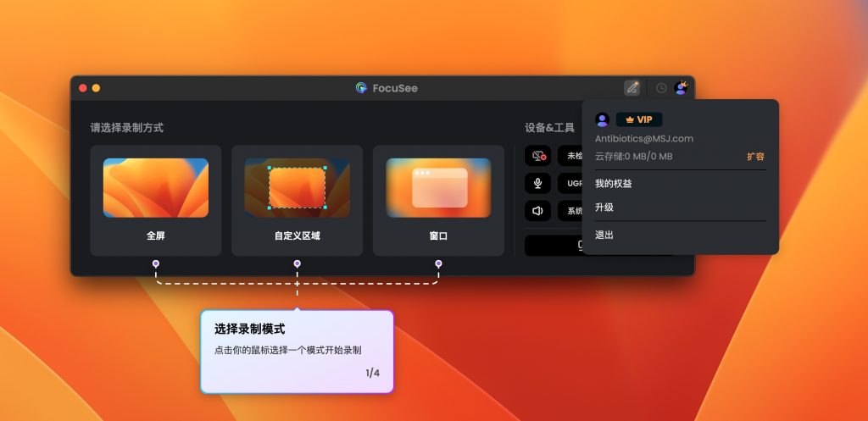Image resolution: width=868 pixels, height=421 pixels.
Task: Click the 云存储:0 MB/0 MB text
Action: click(x=634, y=157)
